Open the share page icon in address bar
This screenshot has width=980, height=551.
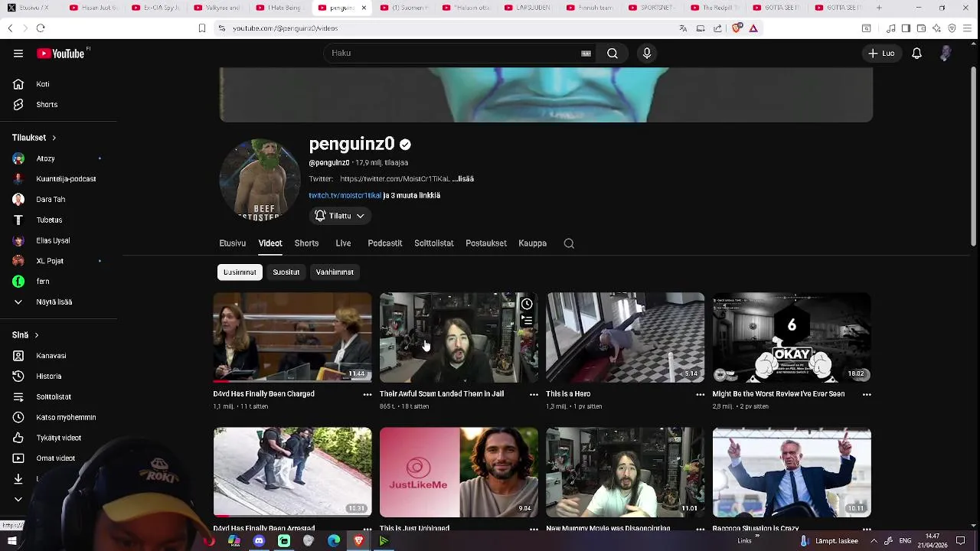click(x=717, y=28)
